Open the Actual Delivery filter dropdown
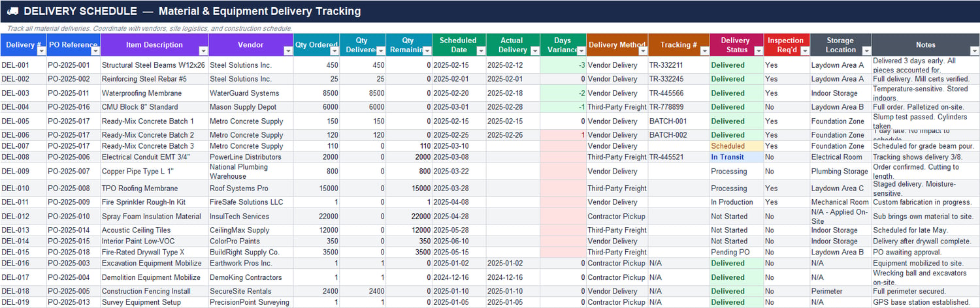This screenshot has width=980, height=308. [535, 50]
